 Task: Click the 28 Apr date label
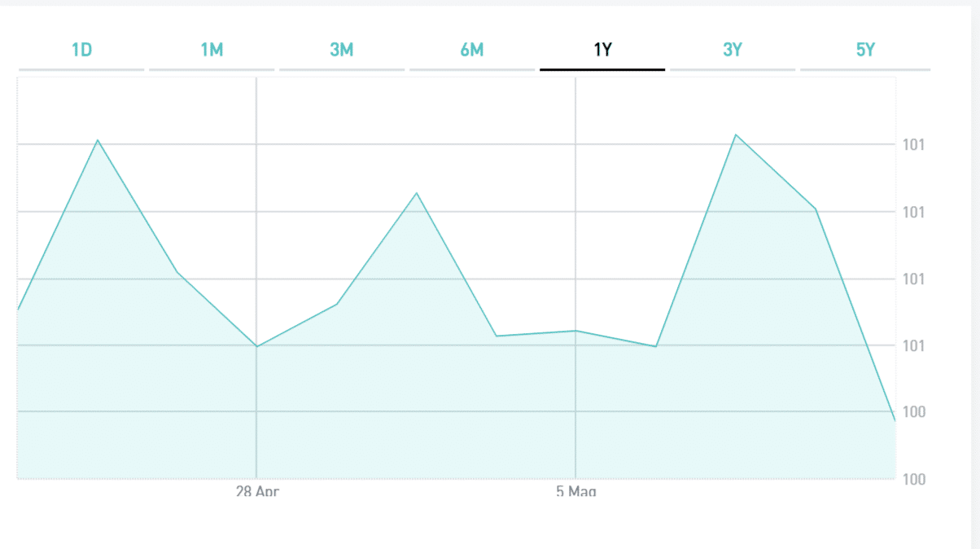click(x=257, y=491)
